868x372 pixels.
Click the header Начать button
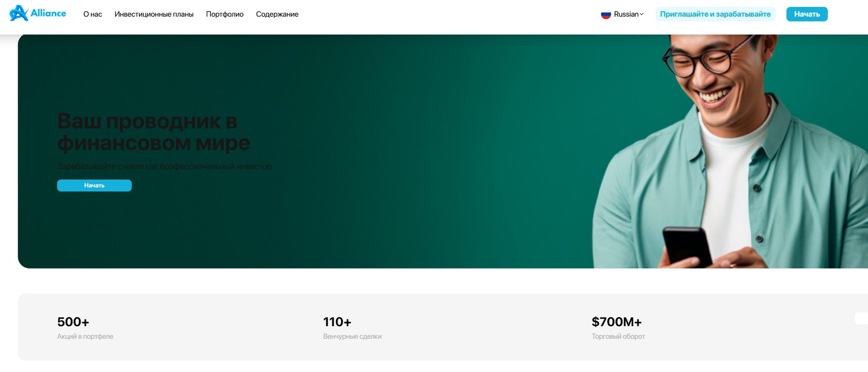(807, 14)
